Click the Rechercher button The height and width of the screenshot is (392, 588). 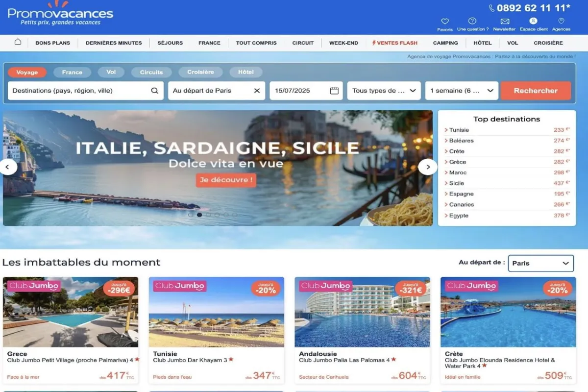(536, 91)
